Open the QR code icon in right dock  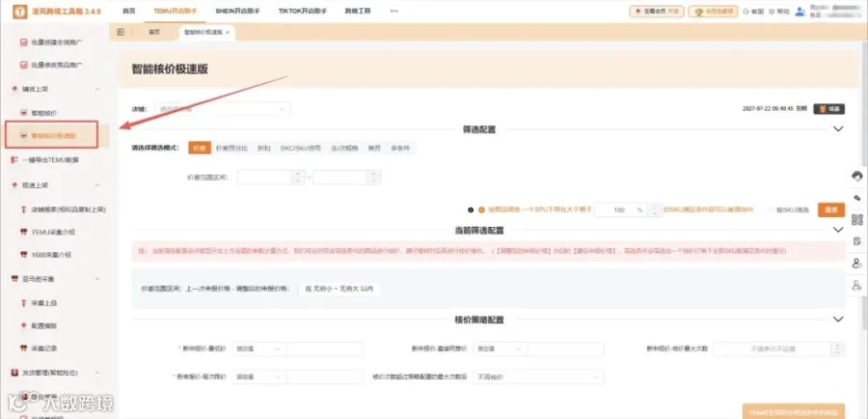[x=857, y=219]
